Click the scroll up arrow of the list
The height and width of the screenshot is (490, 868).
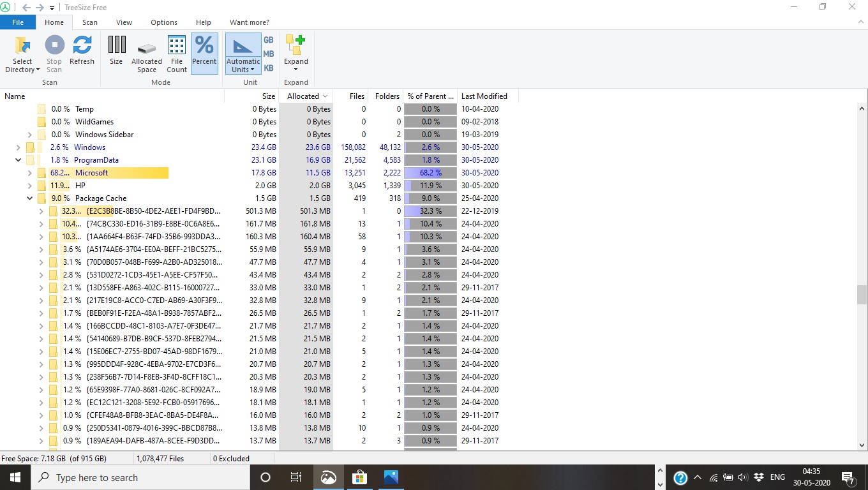(862, 108)
